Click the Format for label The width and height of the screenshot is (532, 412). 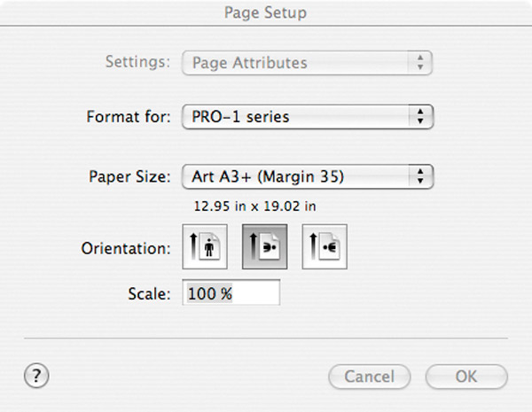(x=129, y=117)
